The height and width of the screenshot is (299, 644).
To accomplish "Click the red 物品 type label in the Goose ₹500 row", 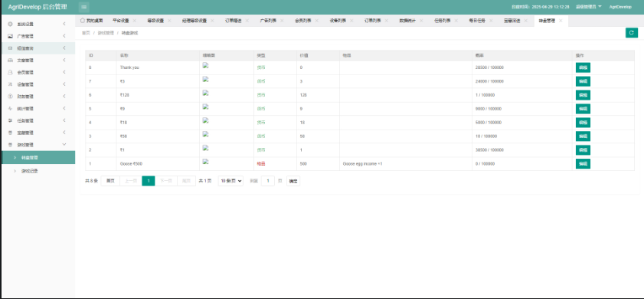I will tap(261, 164).
